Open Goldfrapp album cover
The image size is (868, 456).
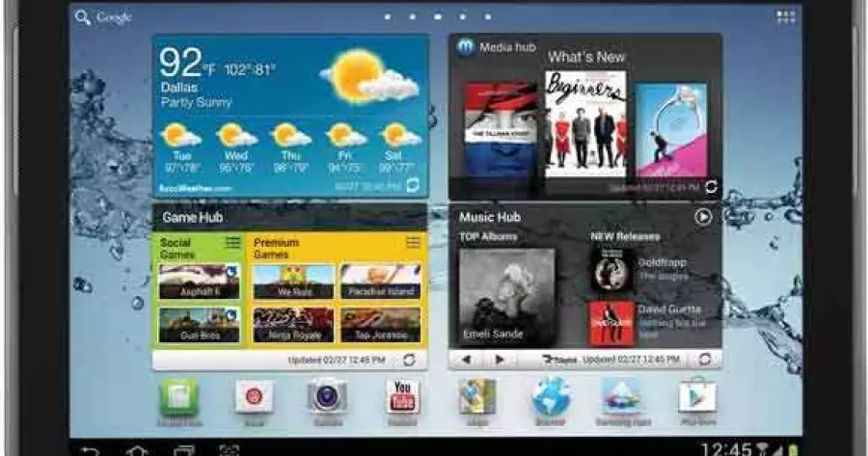point(611,270)
